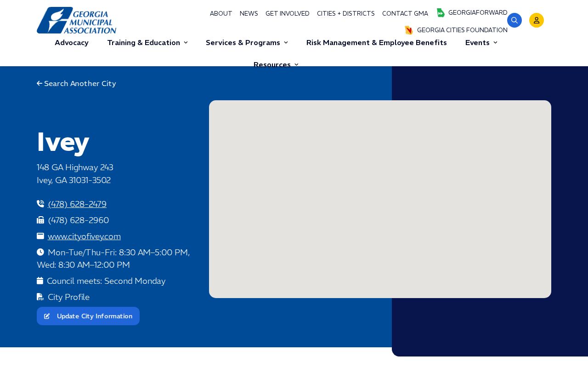Expand the Resources dropdown chevron
This screenshot has height=368, width=588.
coord(296,64)
